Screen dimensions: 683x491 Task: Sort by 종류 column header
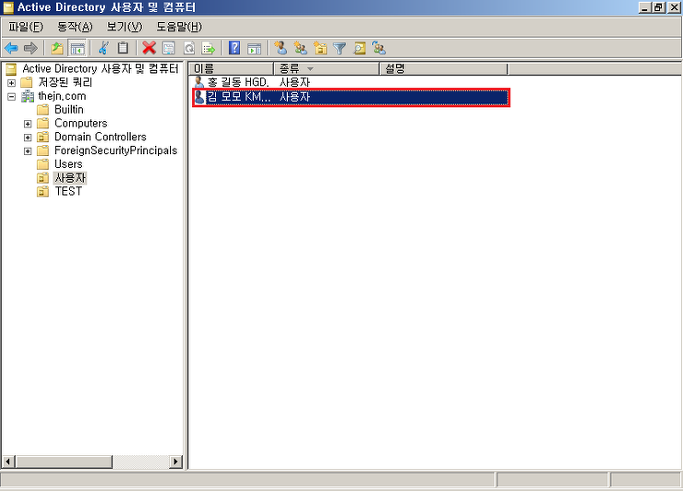point(327,69)
